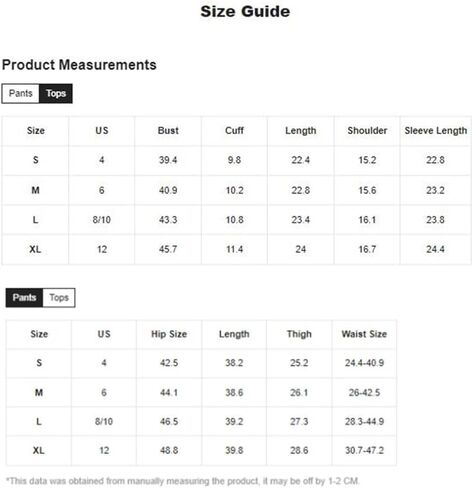Click the Size Guide heading
Image resolution: width=473 pixels, height=488 pixels.
click(245, 12)
